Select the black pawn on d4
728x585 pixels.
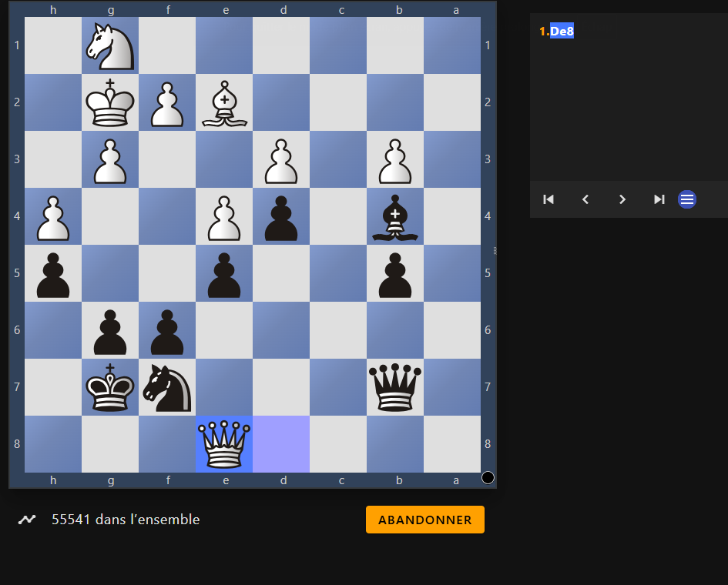point(281,216)
